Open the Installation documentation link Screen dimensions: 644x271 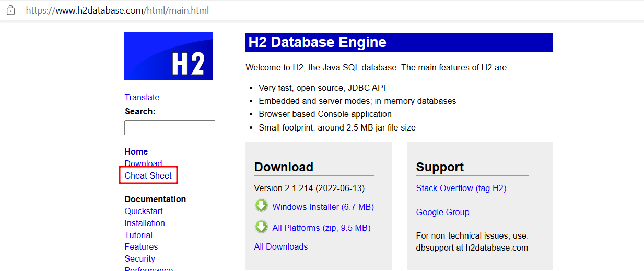point(145,223)
